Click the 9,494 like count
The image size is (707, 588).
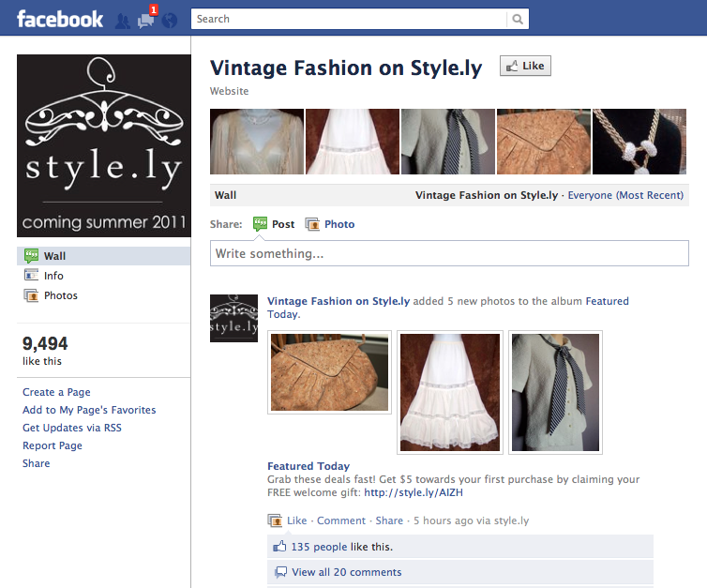(45, 343)
